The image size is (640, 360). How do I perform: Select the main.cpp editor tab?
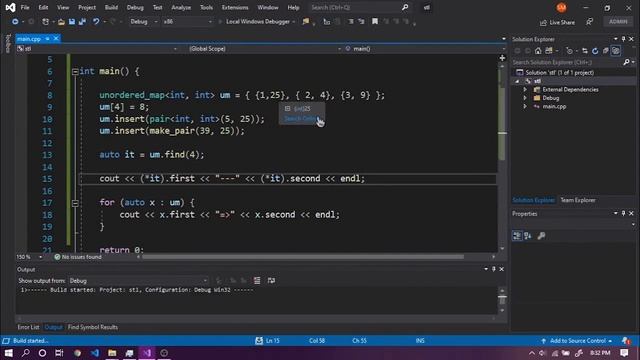point(29,39)
